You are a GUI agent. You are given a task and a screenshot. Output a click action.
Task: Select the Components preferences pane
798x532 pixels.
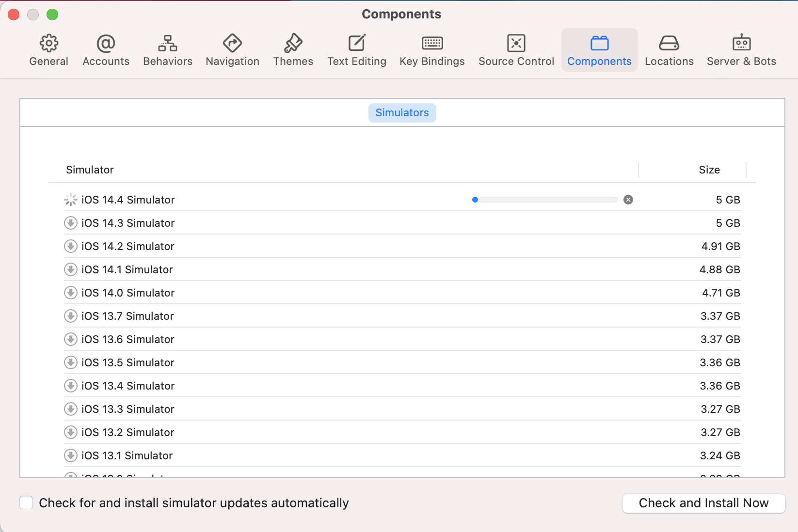tap(599, 50)
